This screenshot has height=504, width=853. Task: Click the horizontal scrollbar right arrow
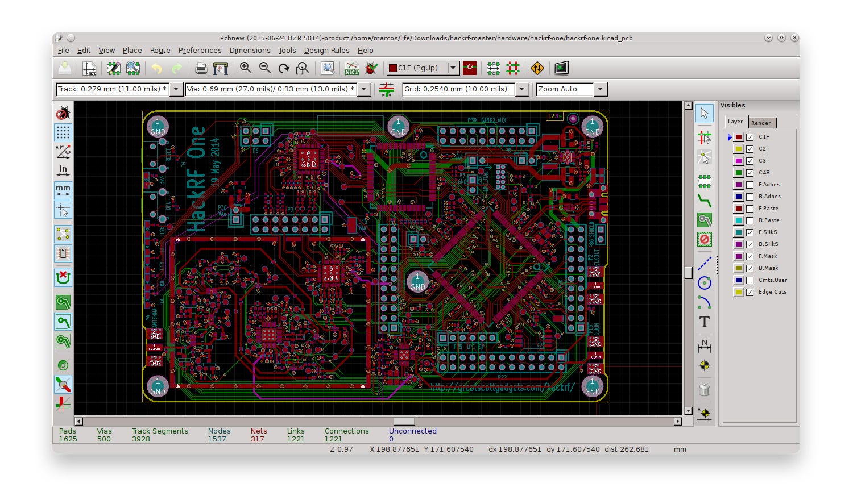pyautogui.click(x=677, y=421)
